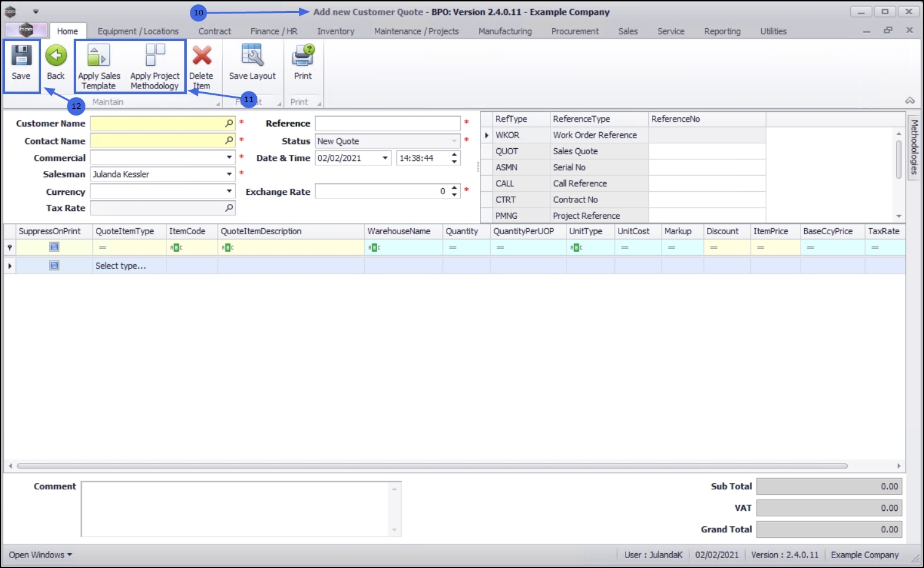The height and width of the screenshot is (568, 924).
Task: Search Customer Name with magnifier icon
Action: point(229,124)
